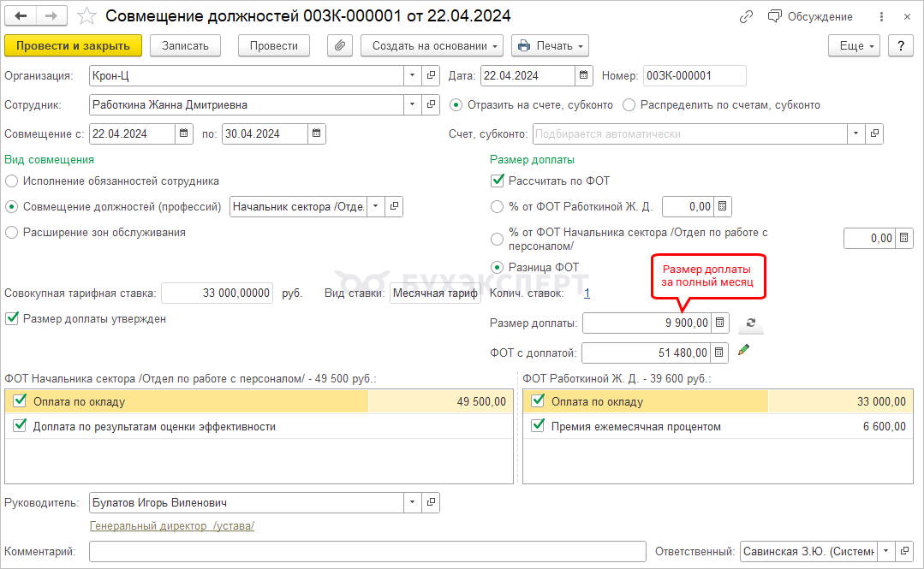Click Провести и закрыть button
924x569 pixels.
point(73,45)
